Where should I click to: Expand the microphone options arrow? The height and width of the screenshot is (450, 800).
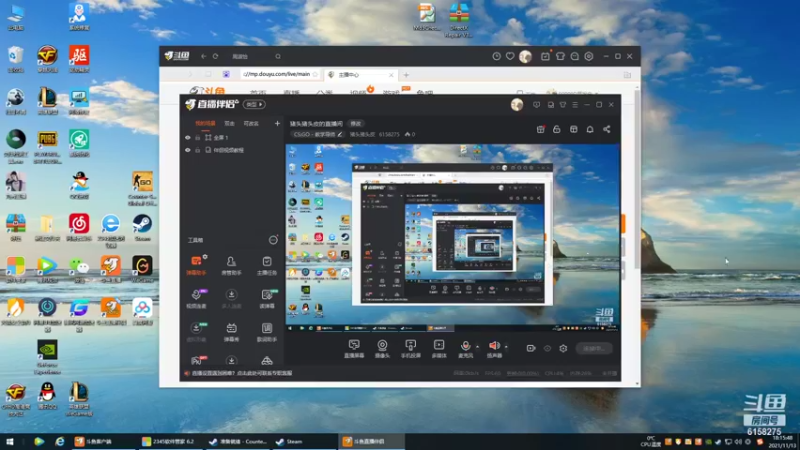coord(478,347)
